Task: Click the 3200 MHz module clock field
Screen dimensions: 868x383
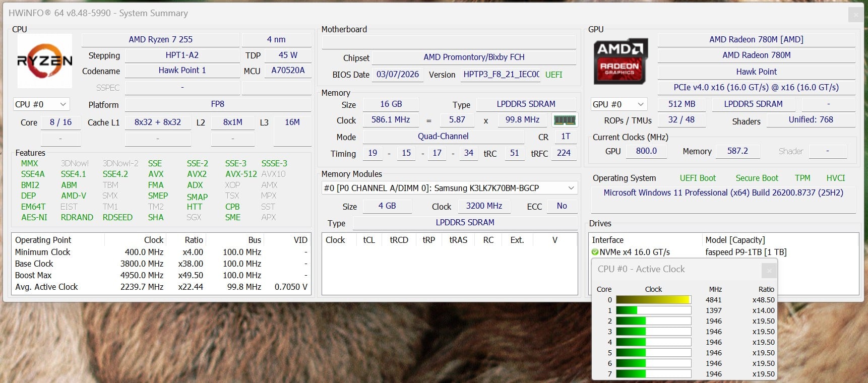Action: (484, 206)
